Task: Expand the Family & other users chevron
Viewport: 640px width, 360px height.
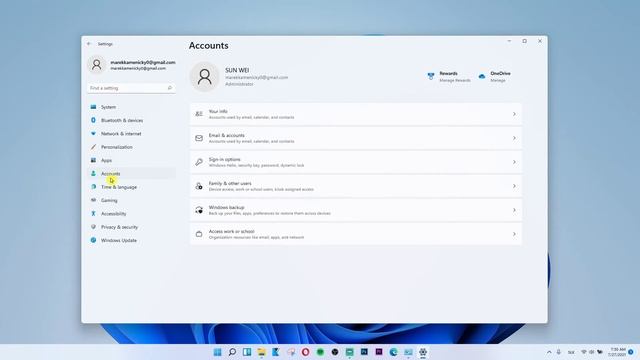Action: tap(514, 186)
